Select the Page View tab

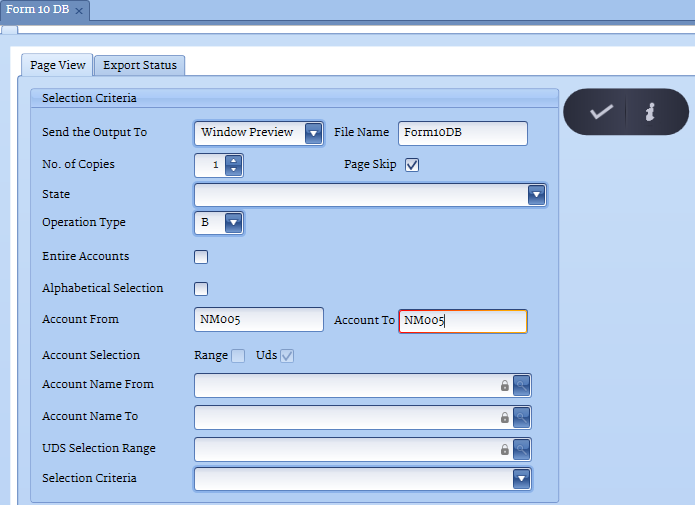57,65
